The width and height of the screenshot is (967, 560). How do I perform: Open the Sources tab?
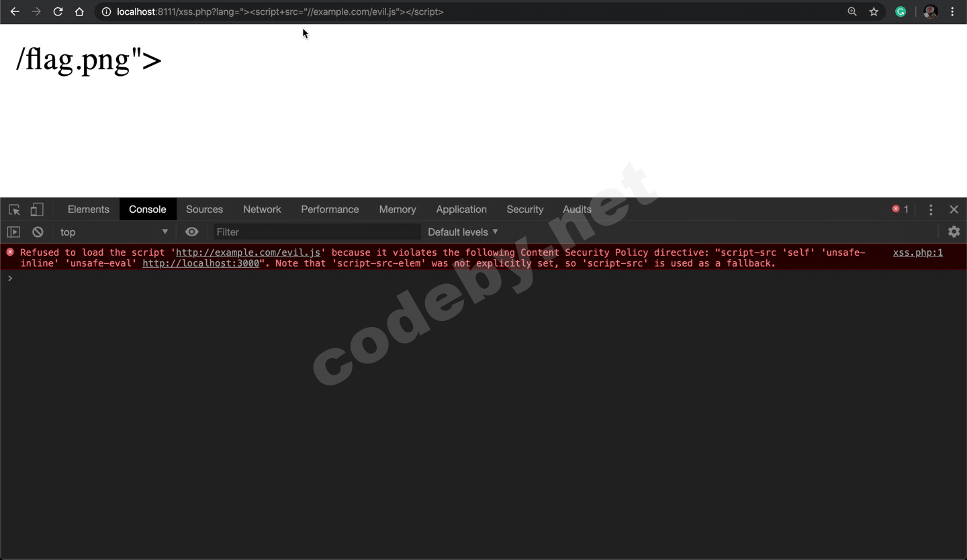coord(204,209)
